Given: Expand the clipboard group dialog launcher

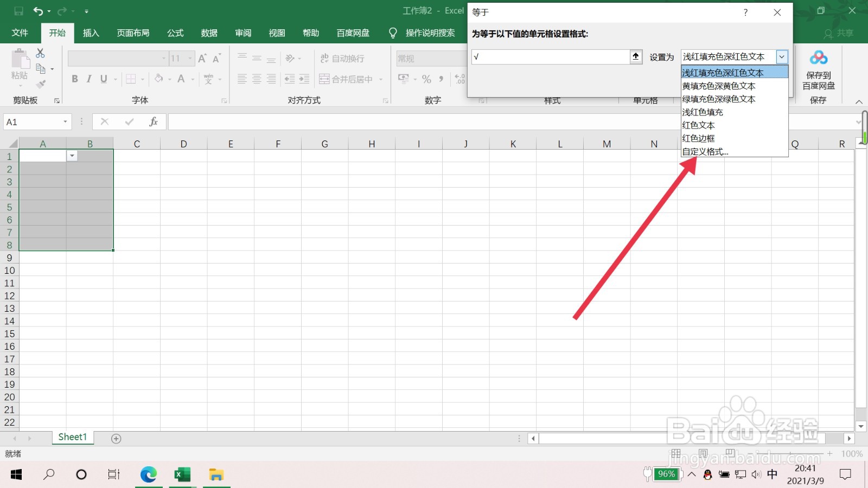Looking at the screenshot, I should tap(57, 101).
